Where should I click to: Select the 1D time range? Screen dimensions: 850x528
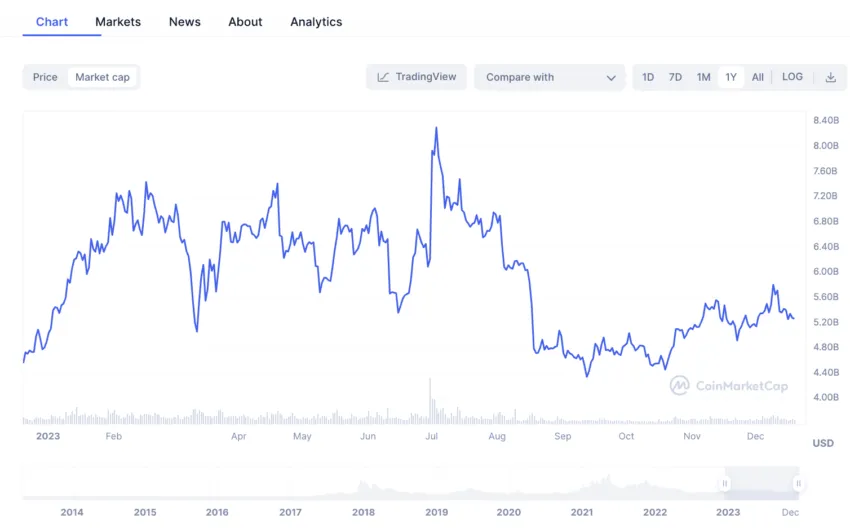pyautogui.click(x=648, y=77)
